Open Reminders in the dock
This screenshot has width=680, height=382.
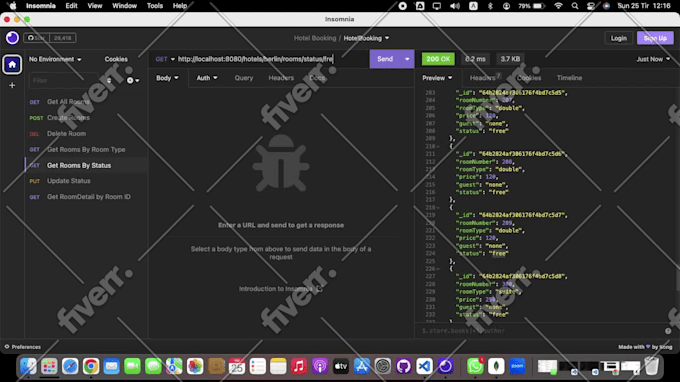click(x=258, y=366)
